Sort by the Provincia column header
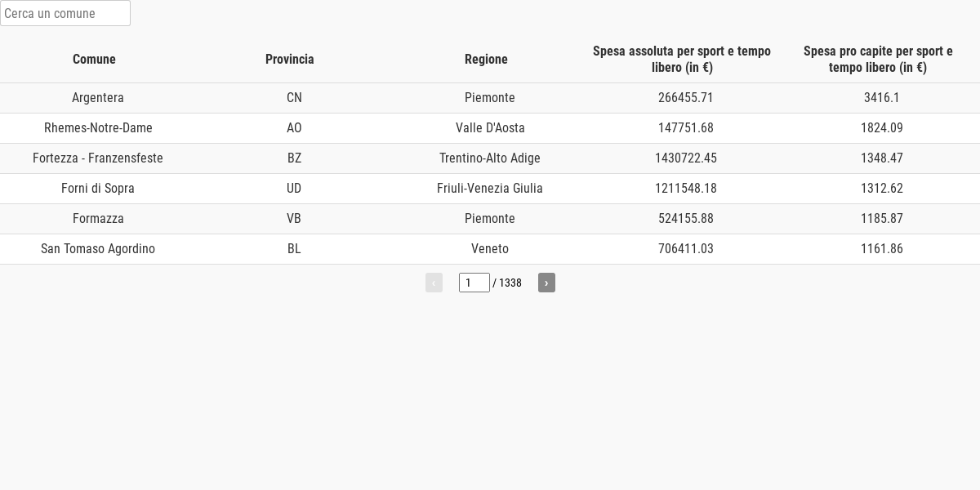The width and height of the screenshot is (980, 490). (290, 59)
